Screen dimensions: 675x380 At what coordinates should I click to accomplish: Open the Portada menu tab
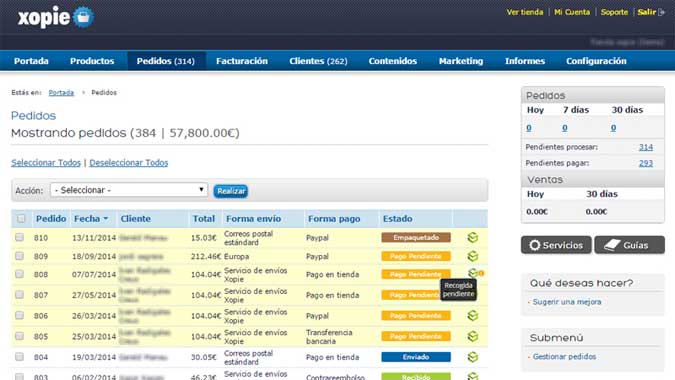point(31,61)
